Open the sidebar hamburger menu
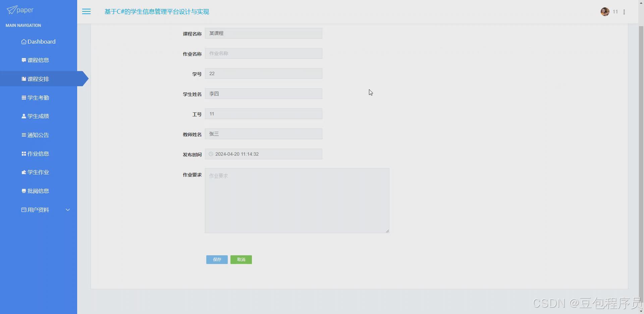The width and height of the screenshot is (644, 314). point(86,11)
